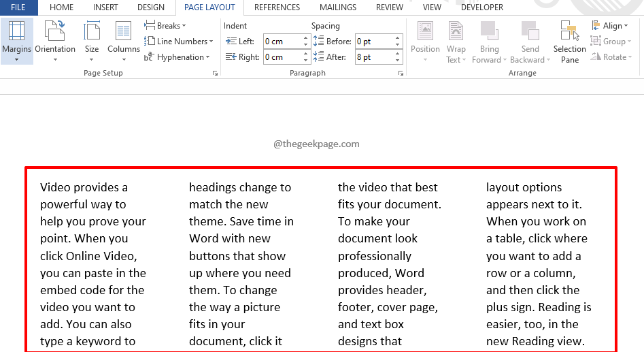Image resolution: width=644 pixels, height=352 pixels.
Task: Click the Orientation icon
Action: pyautogui.click(x=55, y=31)
